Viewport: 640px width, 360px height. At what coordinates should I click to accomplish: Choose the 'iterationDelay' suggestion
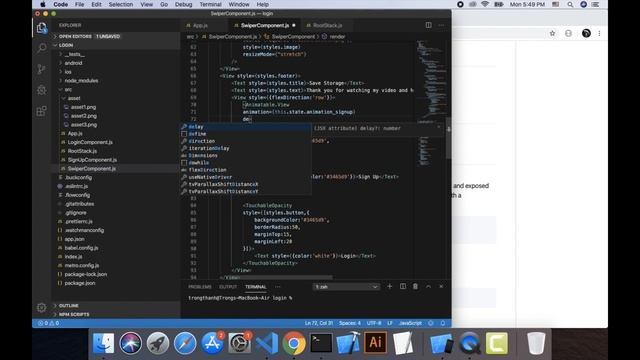tap(246, 148)
